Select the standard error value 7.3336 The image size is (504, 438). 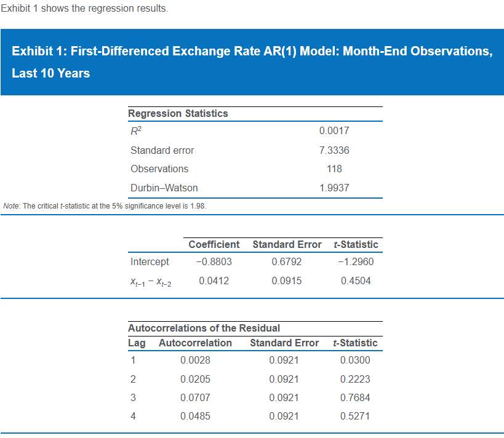[334, 150]
